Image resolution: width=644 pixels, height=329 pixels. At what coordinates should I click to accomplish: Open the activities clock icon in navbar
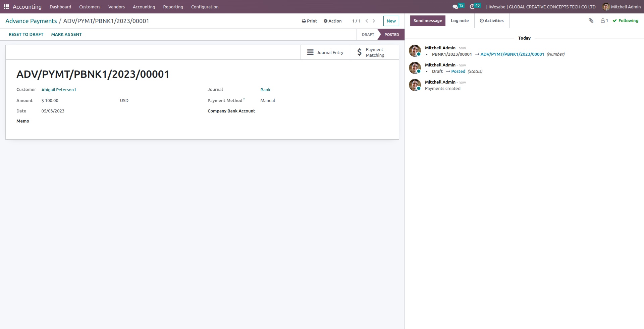(x=472, y=7)
